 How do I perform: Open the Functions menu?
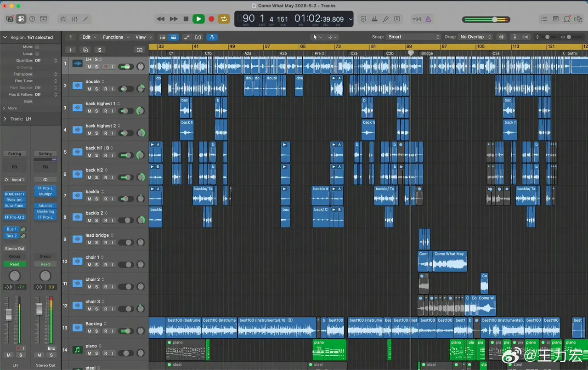115,37
